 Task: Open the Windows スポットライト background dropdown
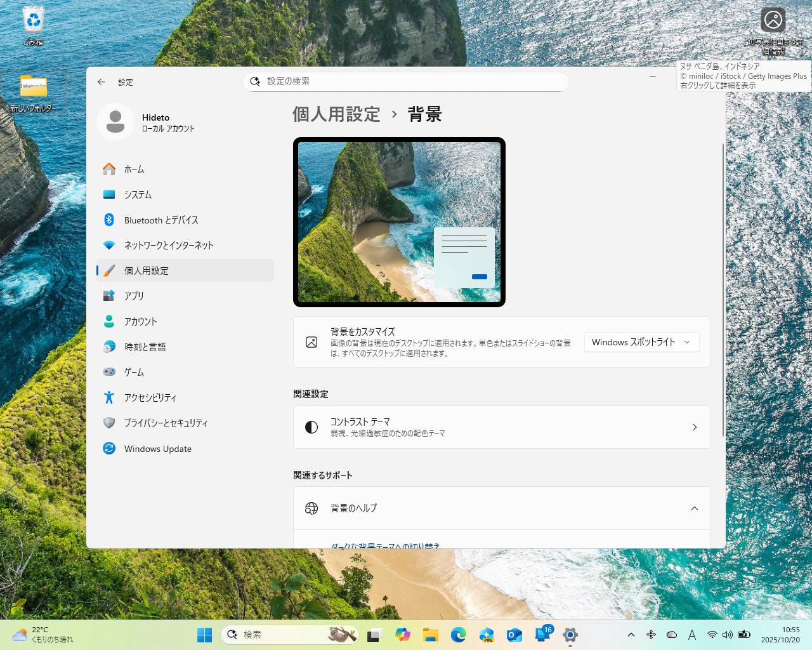click(x=641, y=342)
